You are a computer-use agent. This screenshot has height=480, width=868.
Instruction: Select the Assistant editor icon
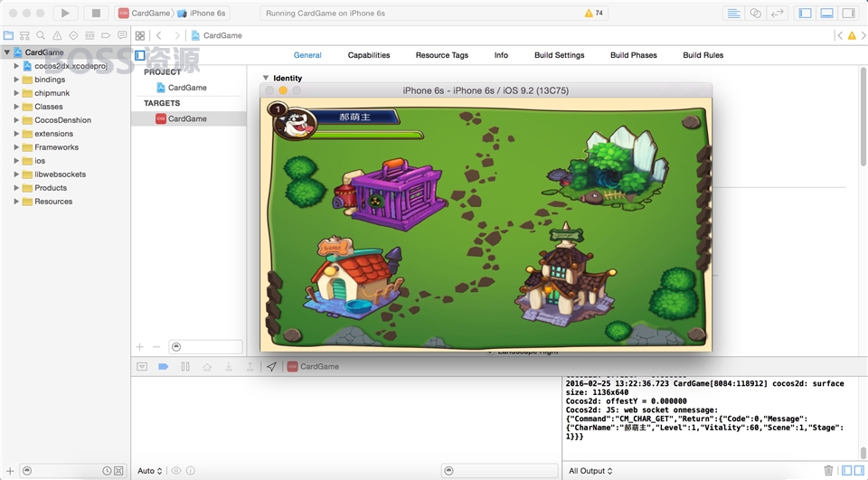click(755, 14)
